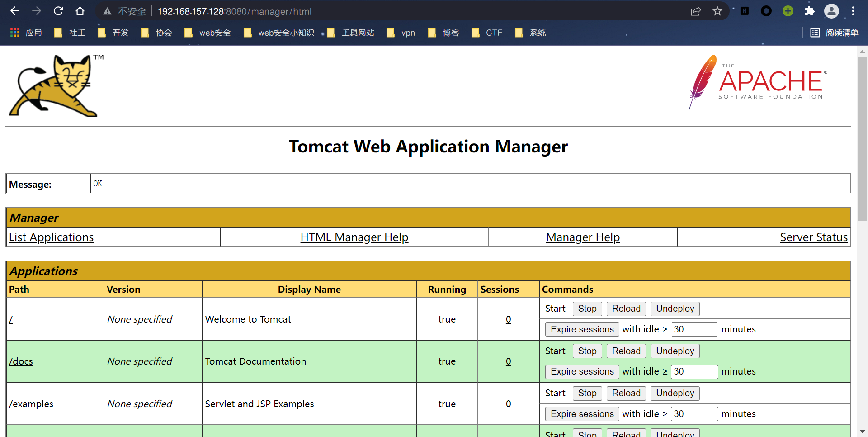Open the sessions count for Tomcat Documentation
The height and width of the screenshot is (437, 868).
point(509,361)
